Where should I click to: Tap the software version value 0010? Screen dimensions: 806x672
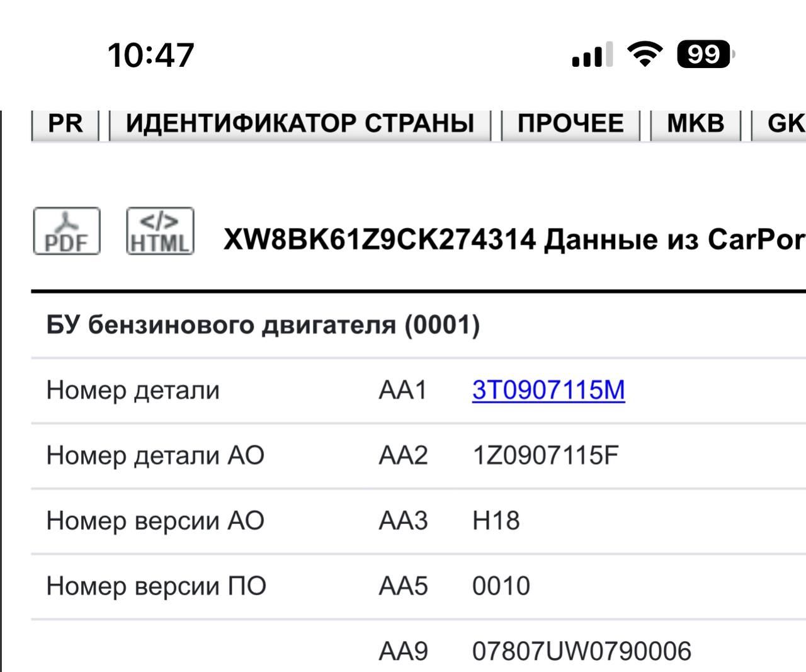tap(501, 586)
